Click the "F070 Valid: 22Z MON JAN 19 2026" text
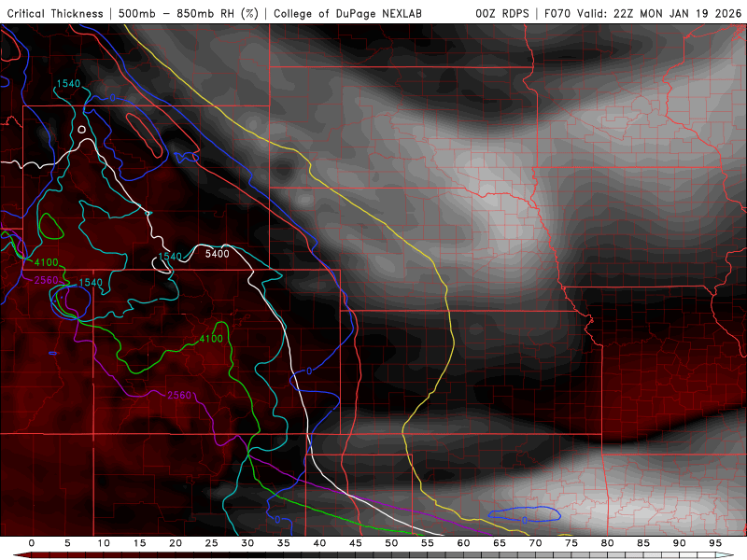This screenshot has width=747, height=560. (x=643, y=14)
